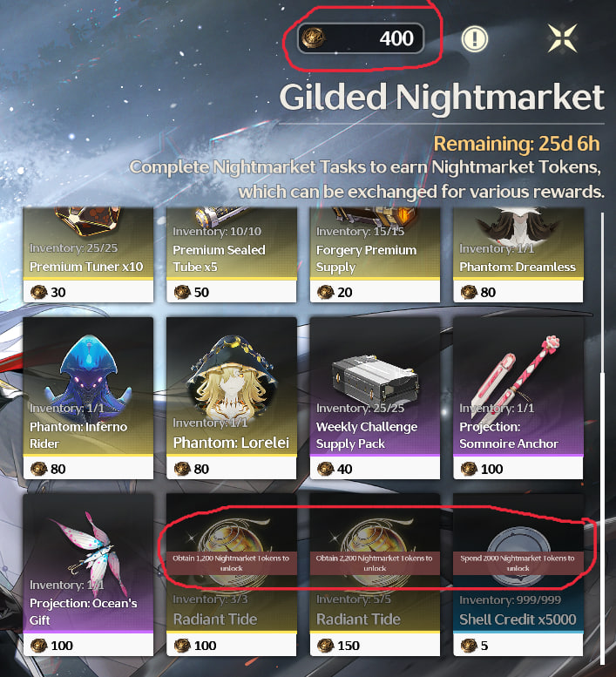Screen dimensions: 616x677
Task: Open the Shell Credit x5000 item
Action: click(x=518, y=574)
